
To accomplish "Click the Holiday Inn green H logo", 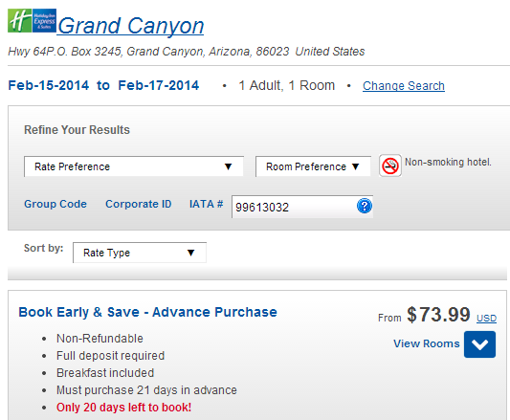I will 20,21.
